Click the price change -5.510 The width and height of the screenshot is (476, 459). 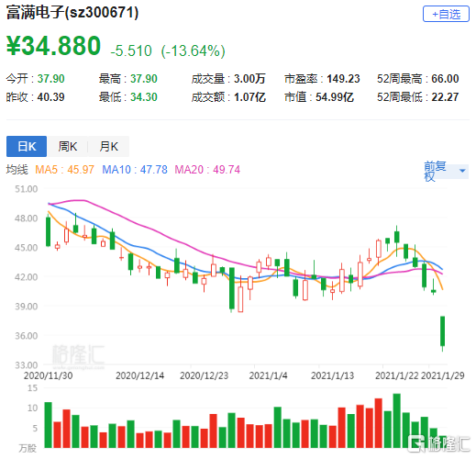coord(131,50)
